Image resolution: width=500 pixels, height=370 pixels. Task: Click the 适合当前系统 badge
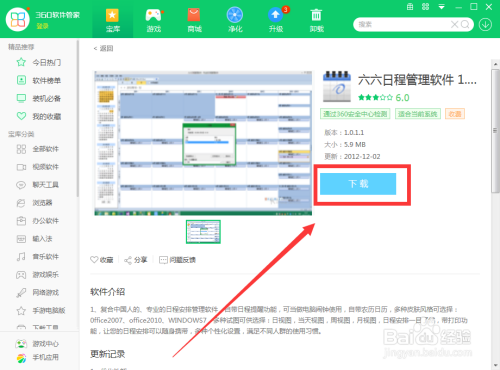point(418,114)
